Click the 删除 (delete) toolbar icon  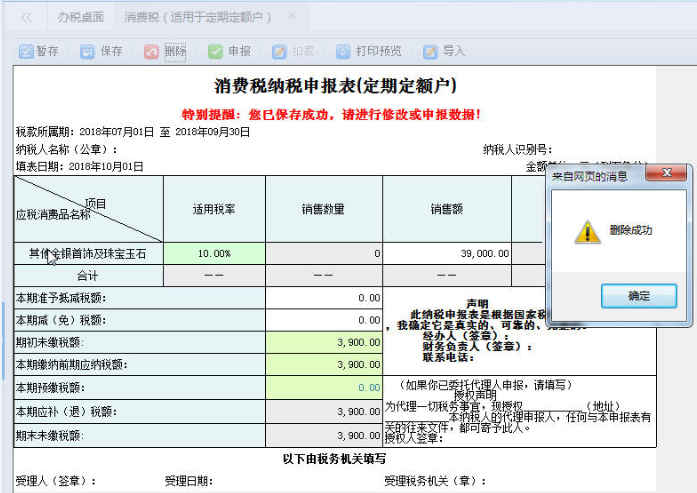click(x=152, y=51)
